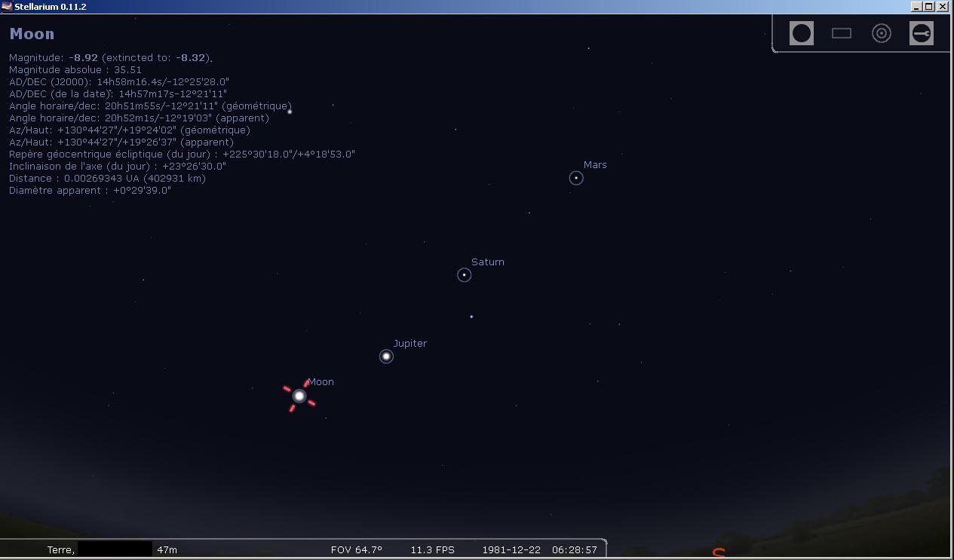The image size is (954, 560).
Task: Select the Jupiter planet marker
Action: pos(386,357)
